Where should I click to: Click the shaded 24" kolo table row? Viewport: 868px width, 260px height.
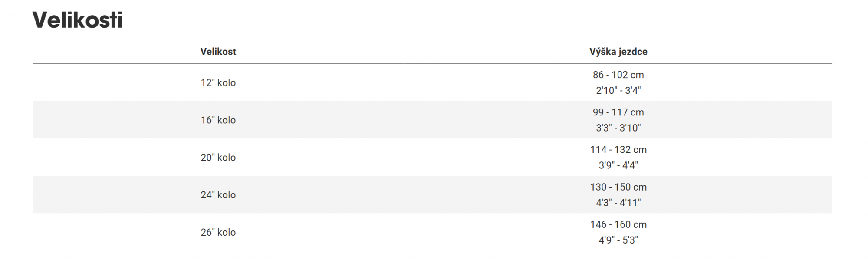point(432,194)
